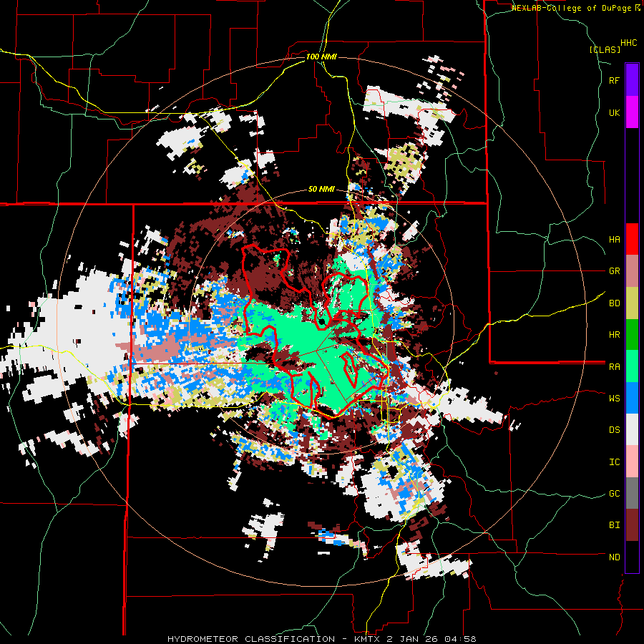Image resolution: width=644 pixels, height=644 pixels.
Task: Select the blue WS legend swatch
Action: pyautogui.click(x=632, y=398)
